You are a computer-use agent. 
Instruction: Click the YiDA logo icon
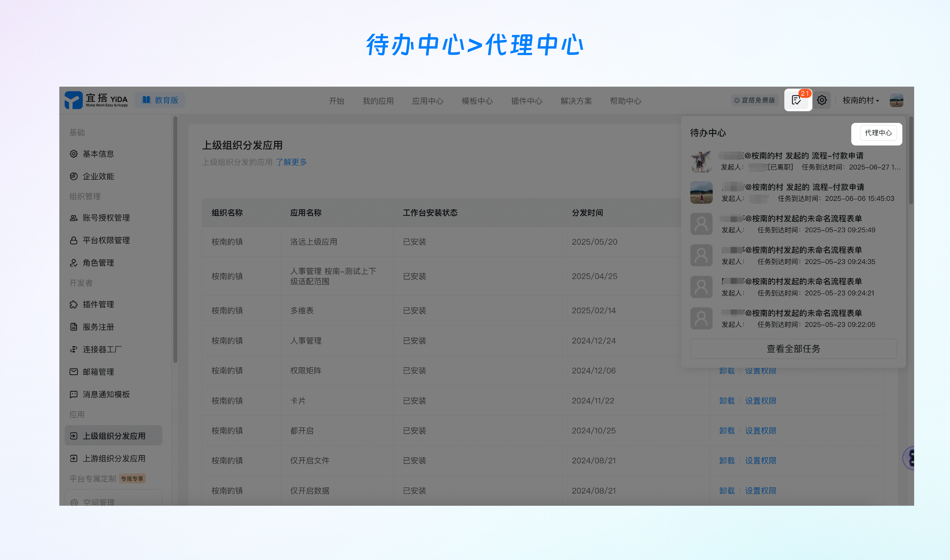coord(73,100)
